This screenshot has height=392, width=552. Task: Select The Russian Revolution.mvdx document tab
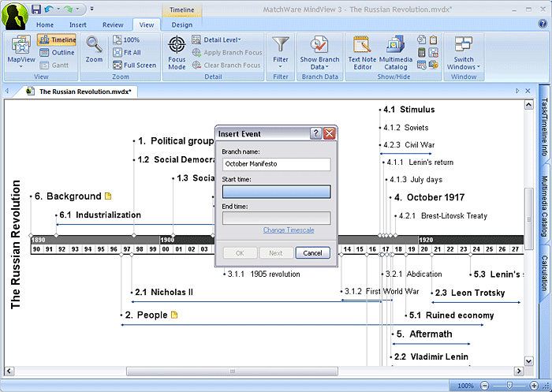point(81,91)
